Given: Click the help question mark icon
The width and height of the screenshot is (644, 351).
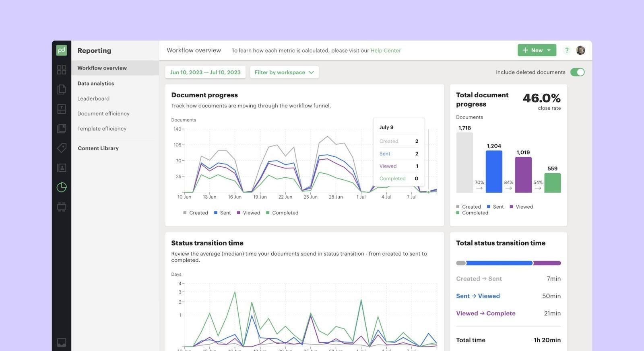Looking at the screenshot, I should [x=567, y=50].
